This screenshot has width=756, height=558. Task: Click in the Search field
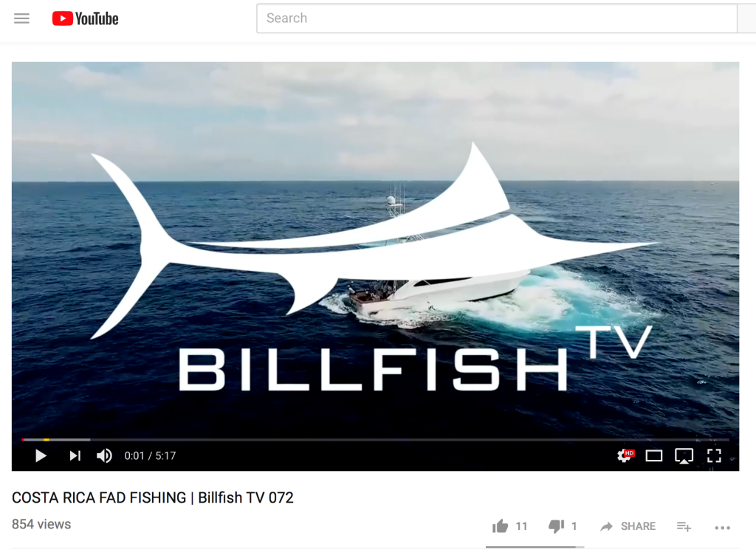(497, 18)
